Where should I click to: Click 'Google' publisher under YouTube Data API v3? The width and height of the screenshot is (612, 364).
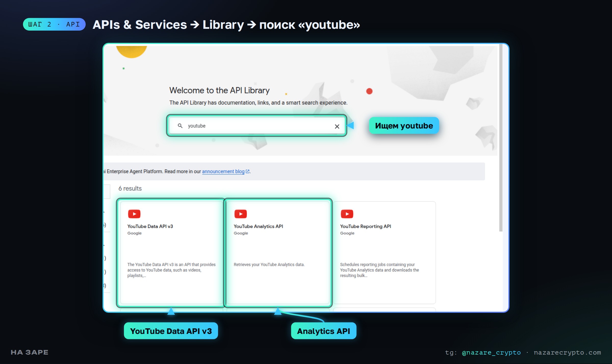(x=134, y=233)
